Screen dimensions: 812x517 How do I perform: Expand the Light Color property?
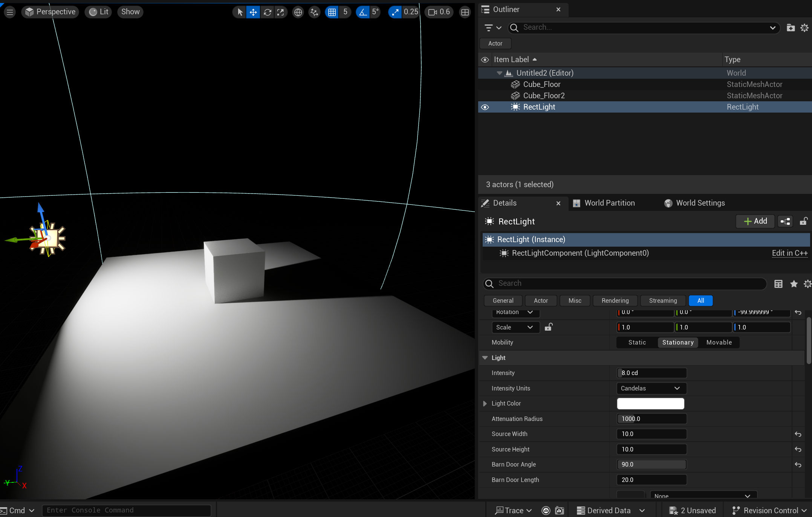tap(485, 404)
